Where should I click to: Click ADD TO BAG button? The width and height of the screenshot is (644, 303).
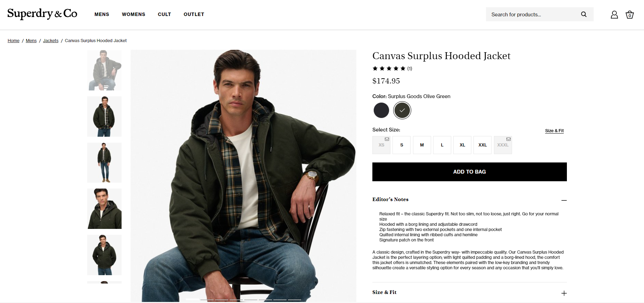[x=470, y=172]
